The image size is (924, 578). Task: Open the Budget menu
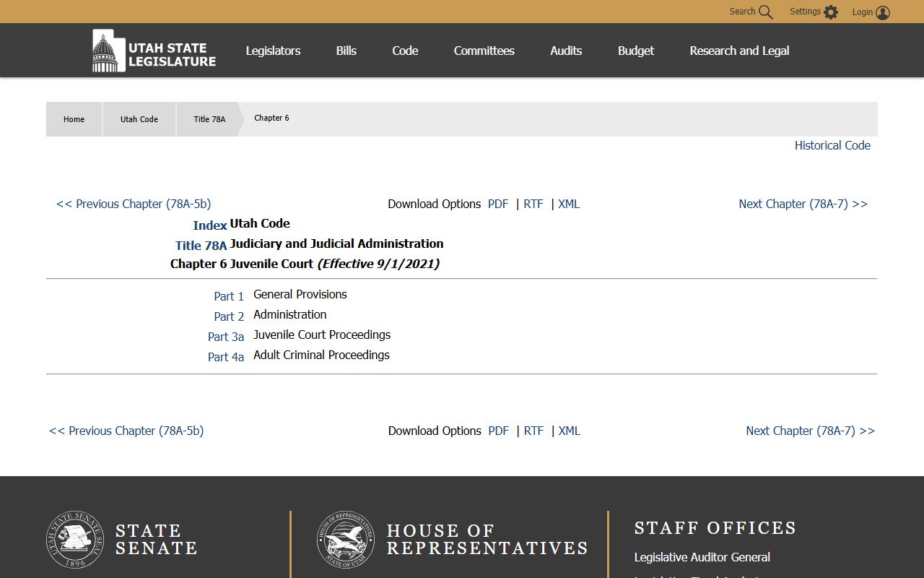click(636, 51)
